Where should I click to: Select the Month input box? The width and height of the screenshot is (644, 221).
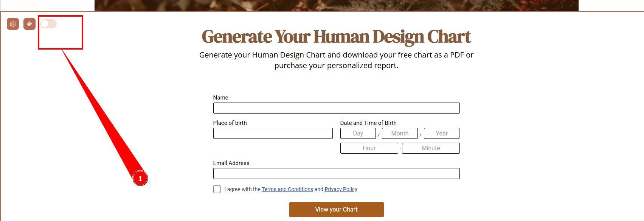click(x=400, y=134)
